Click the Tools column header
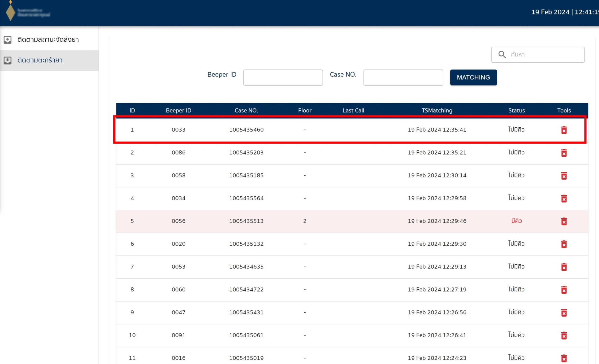The width and height of the screenshot is (599, 364). pos(564,111)
